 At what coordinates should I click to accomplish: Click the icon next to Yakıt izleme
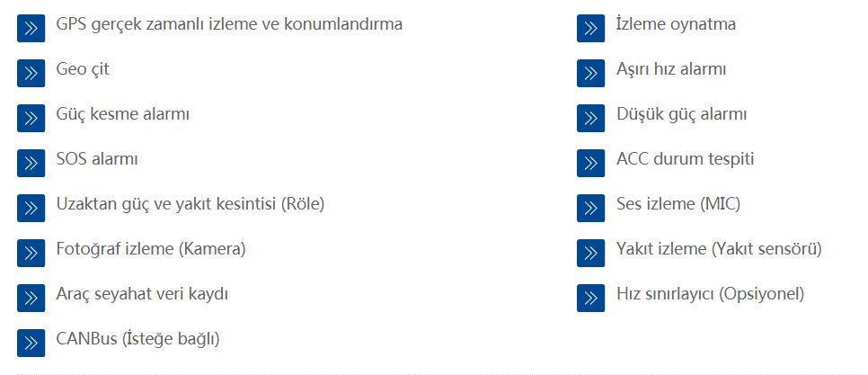[590, 253]
